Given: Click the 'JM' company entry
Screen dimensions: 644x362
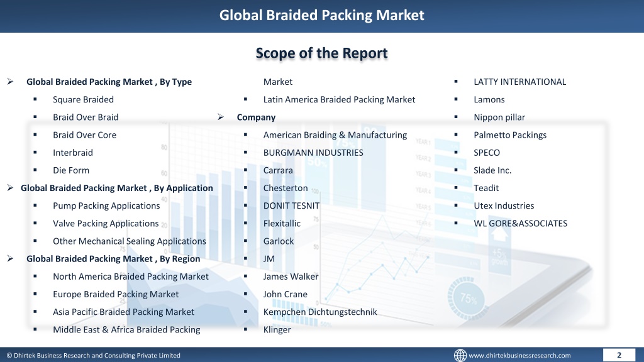Looking at the screenshot, I should click(269, 258).
